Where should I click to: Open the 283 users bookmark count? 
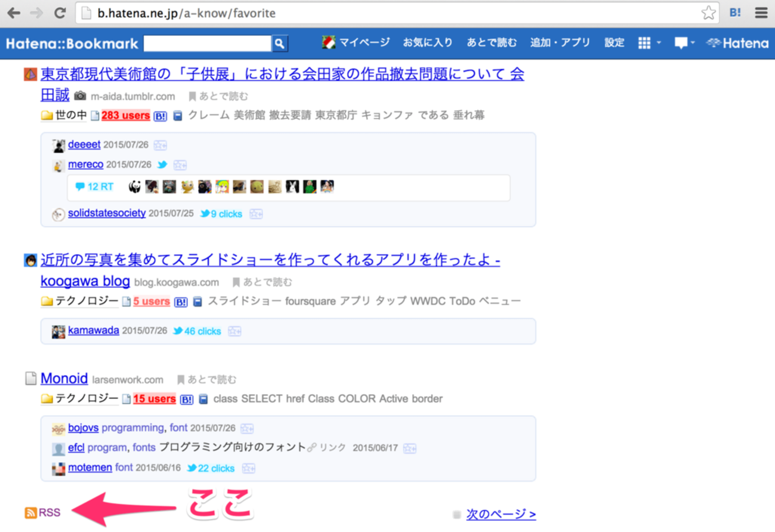pyautogui.click(x=125, y=116)
